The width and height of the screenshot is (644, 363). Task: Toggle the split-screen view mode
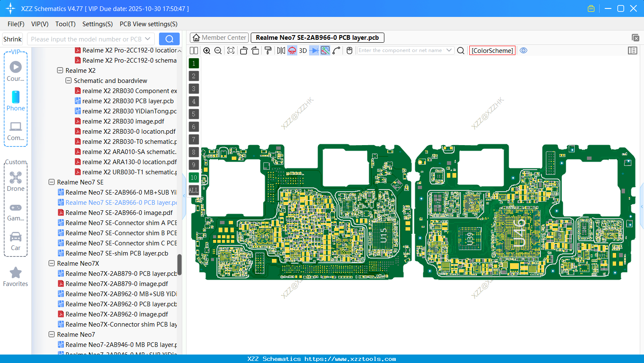(193, 50)
